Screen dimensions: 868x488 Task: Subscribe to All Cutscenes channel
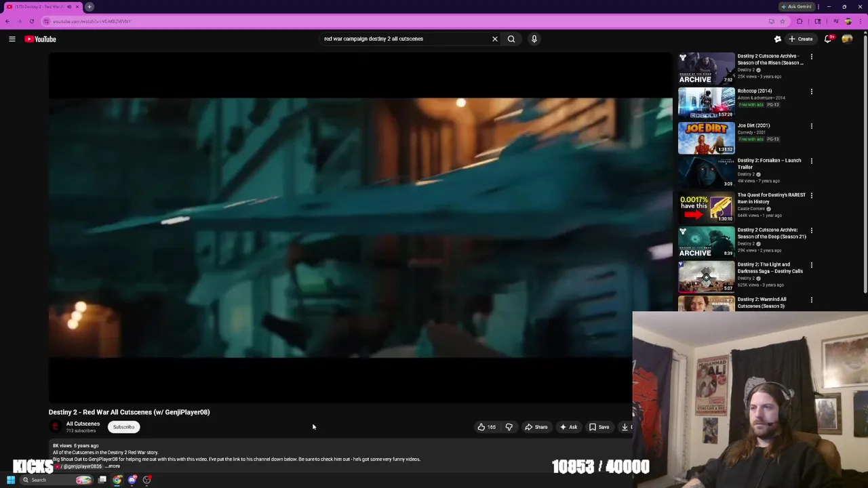(x=123, y=427)
